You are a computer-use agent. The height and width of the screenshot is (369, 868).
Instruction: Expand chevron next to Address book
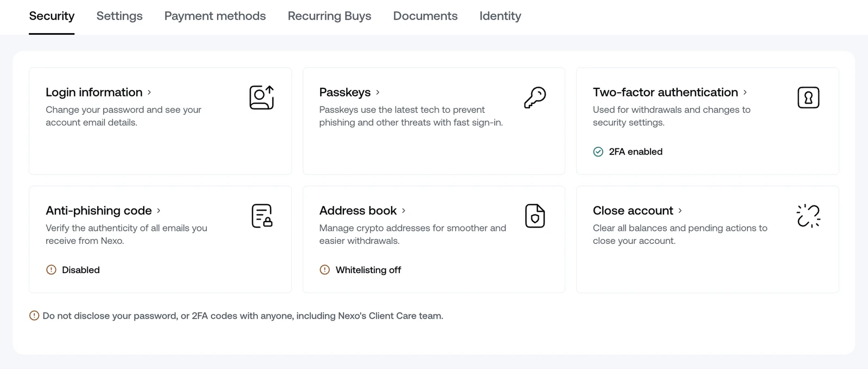pyautogui.click(x=404, y=211)
